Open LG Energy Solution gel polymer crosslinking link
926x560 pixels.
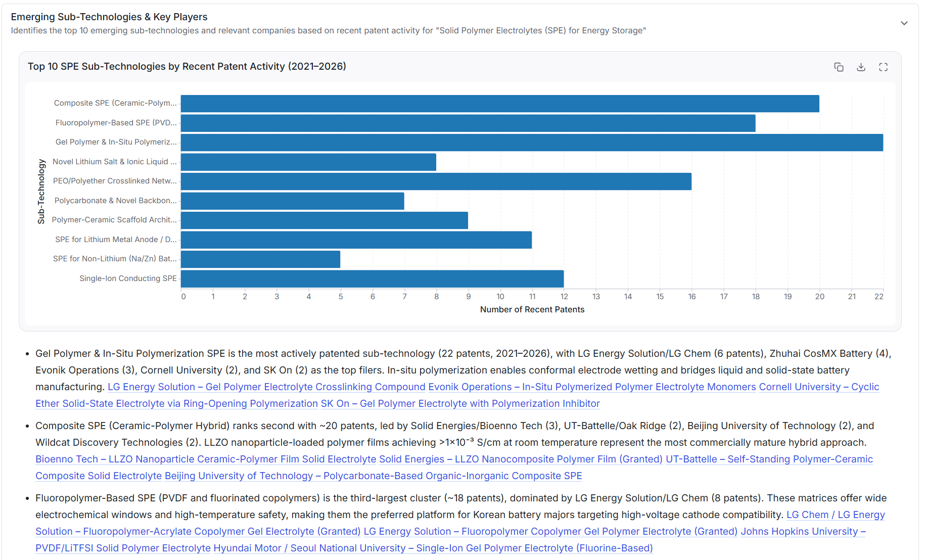click(x=266, y=387)
